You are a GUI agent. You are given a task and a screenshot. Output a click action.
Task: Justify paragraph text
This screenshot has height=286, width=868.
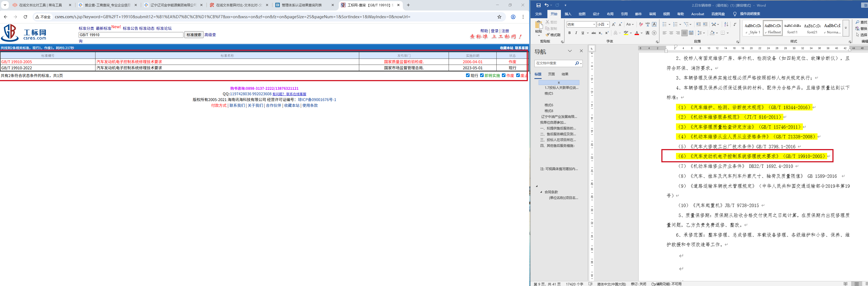click(x=684, y=33)
